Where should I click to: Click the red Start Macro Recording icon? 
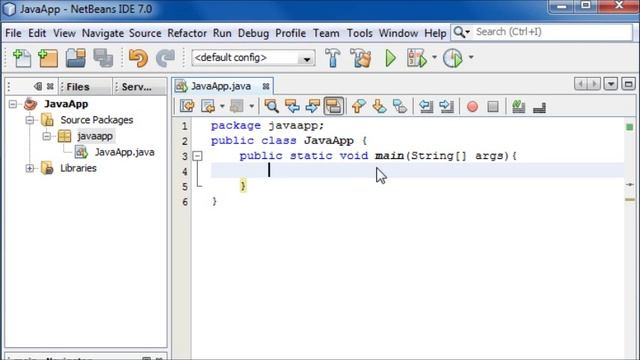point(472,107)
